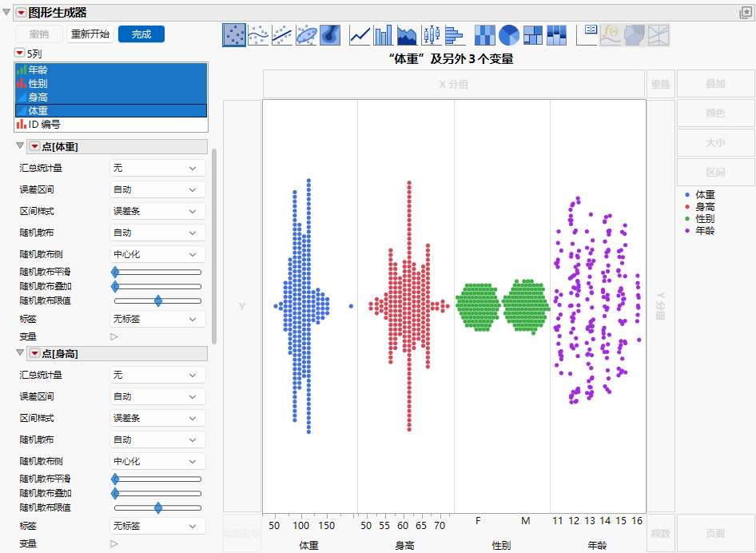Collapse the 点[体重] section triangle
Screen dimensions: 756x553
pyautogui.click(x=20, y=145)
